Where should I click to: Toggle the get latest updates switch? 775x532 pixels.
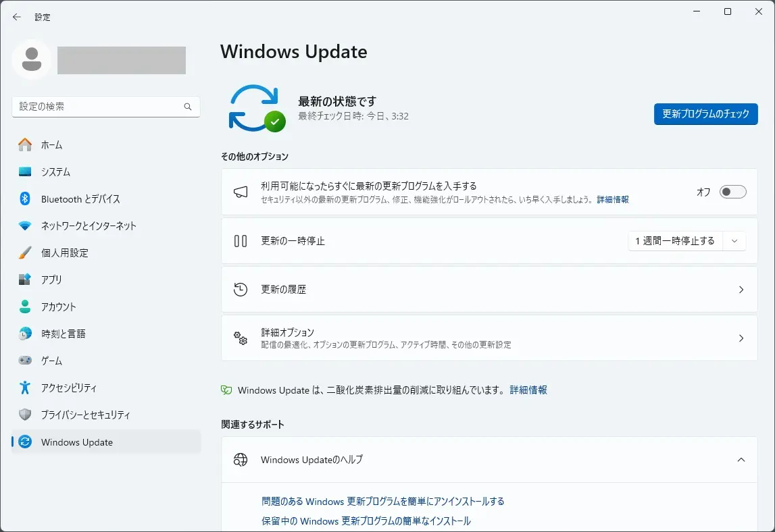732,192
